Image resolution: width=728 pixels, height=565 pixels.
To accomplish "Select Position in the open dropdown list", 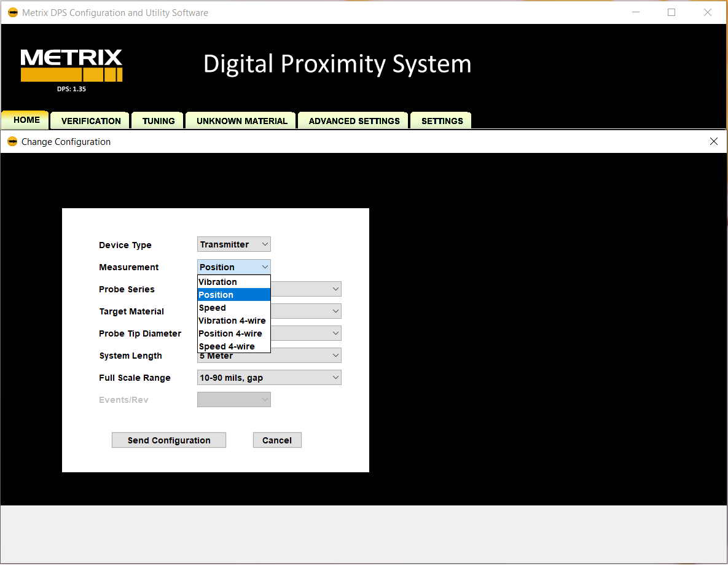I will pos(234,295).
